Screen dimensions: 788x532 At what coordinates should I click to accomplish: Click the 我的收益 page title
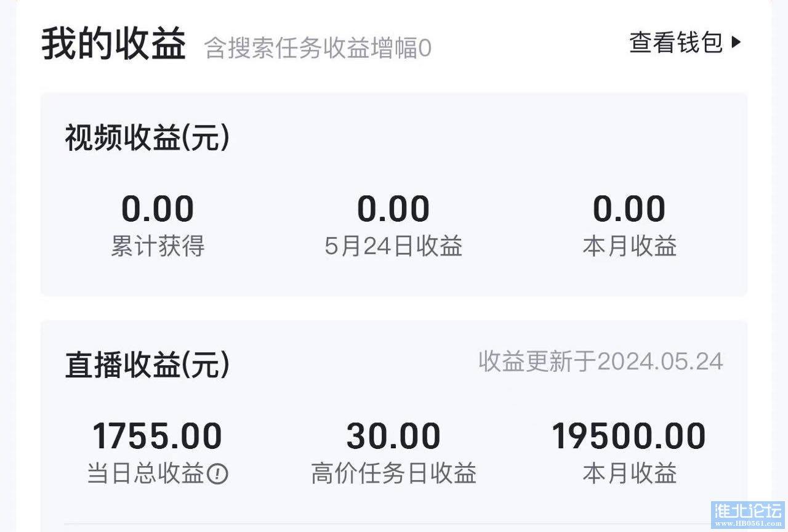pyautogui.click(x=114, y=45)
